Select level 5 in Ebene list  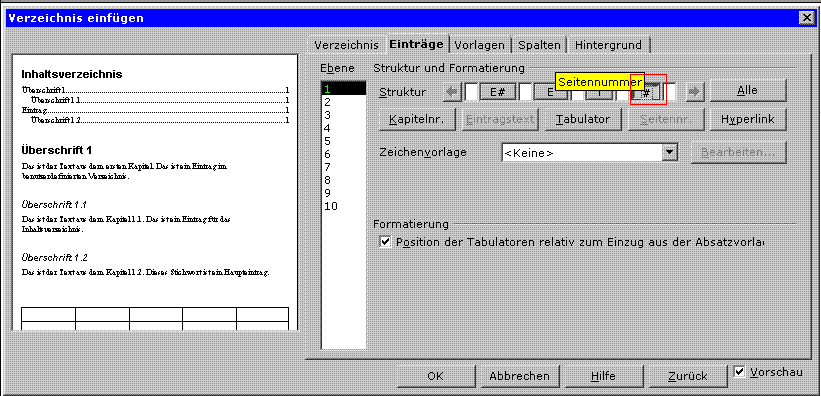coord(343,141)
